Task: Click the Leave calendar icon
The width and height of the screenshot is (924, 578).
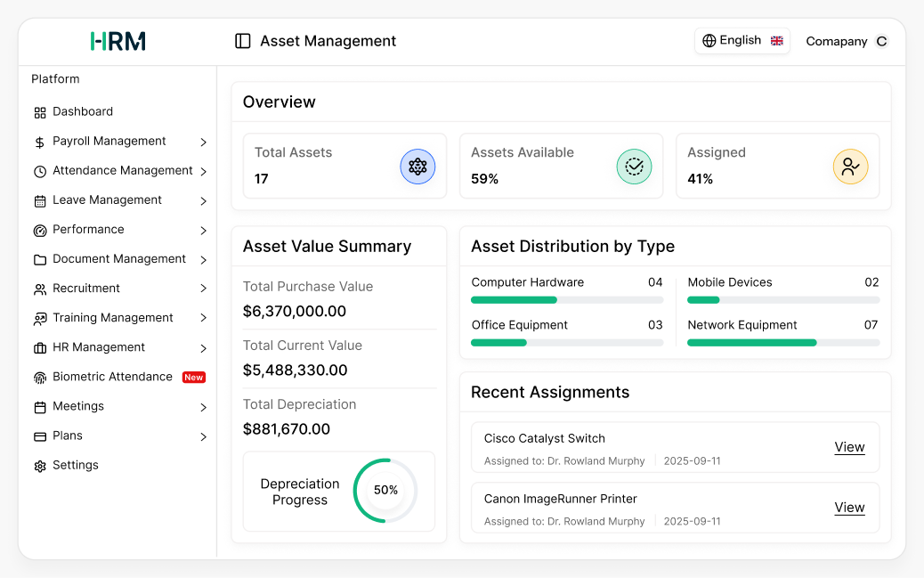Action: [39, 201]
